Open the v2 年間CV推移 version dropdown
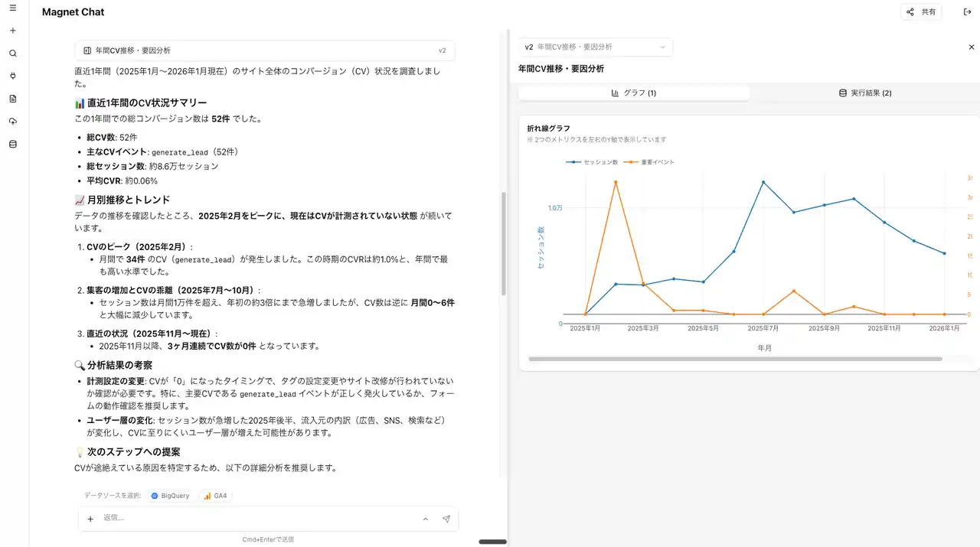The width and height of the screenshot is (980, 547). [x=595, y=47]
